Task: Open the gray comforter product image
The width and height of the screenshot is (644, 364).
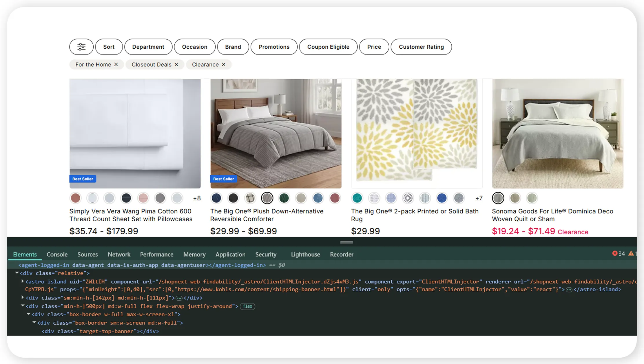Action: (x=276, y=134)
